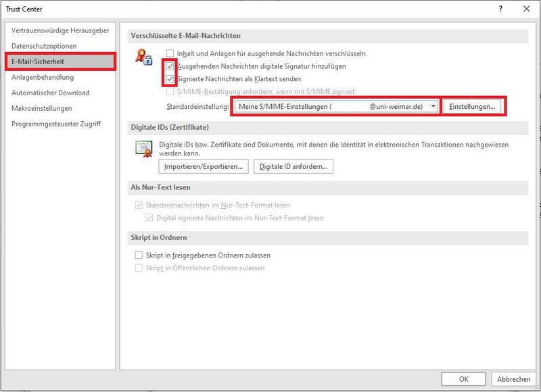Toggle Digital signierte Nachrichten im Nur-Text-Format
Viewport: 541px width, 392px height.
pos(149,218)
